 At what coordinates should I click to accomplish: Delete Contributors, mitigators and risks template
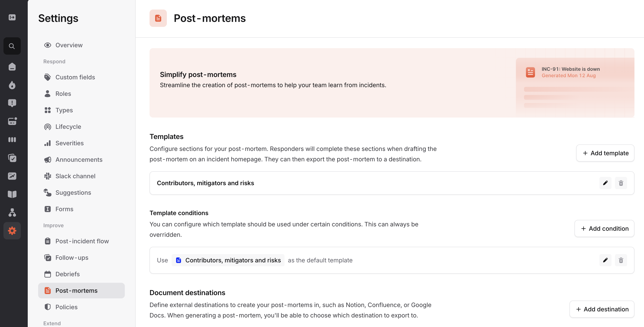[621, 183]
